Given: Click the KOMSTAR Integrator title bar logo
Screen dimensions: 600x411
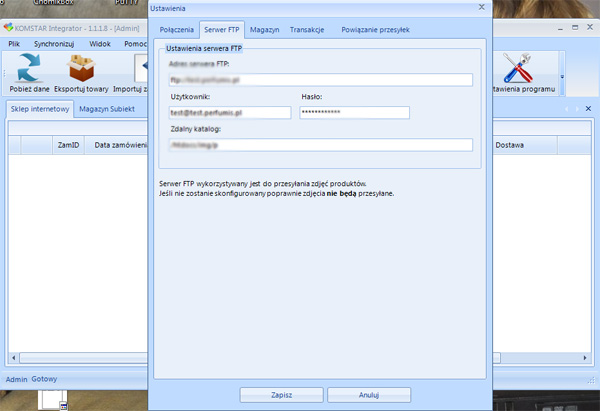Looking at the screenshot, I should coord(8,28).
